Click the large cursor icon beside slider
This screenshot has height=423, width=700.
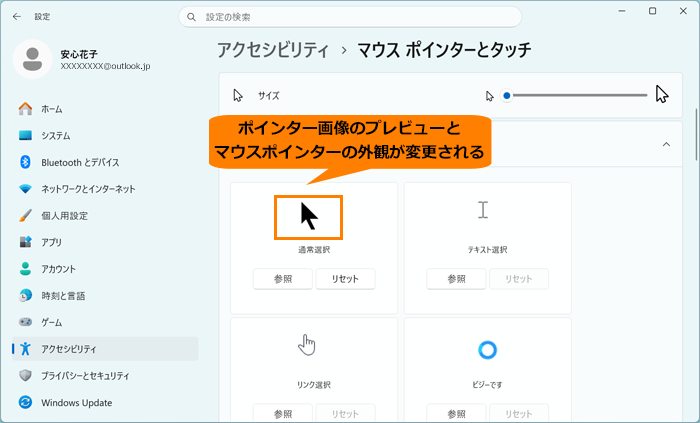click(x=662, y=95)
